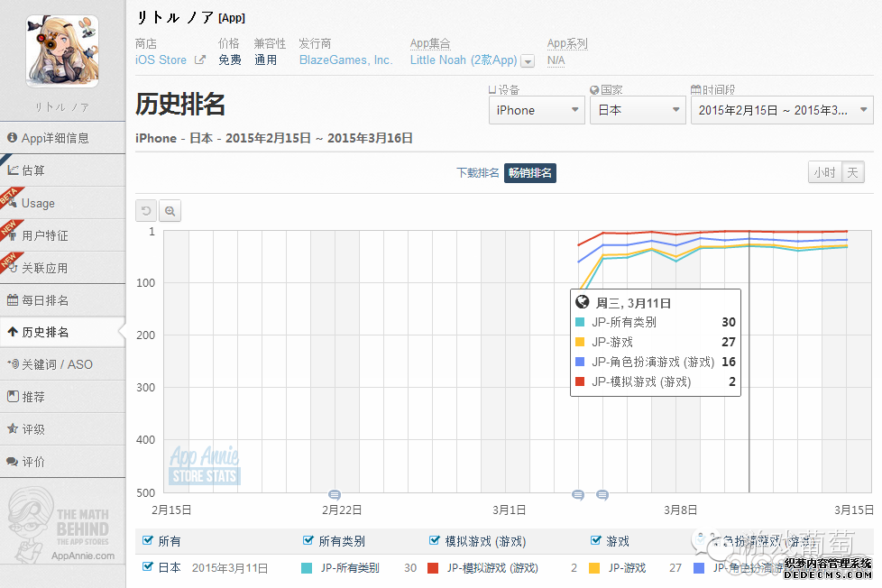Click The Math Behind AppAnnie.com banner
This screenshot has width=882, height=588.
(62, 525)
